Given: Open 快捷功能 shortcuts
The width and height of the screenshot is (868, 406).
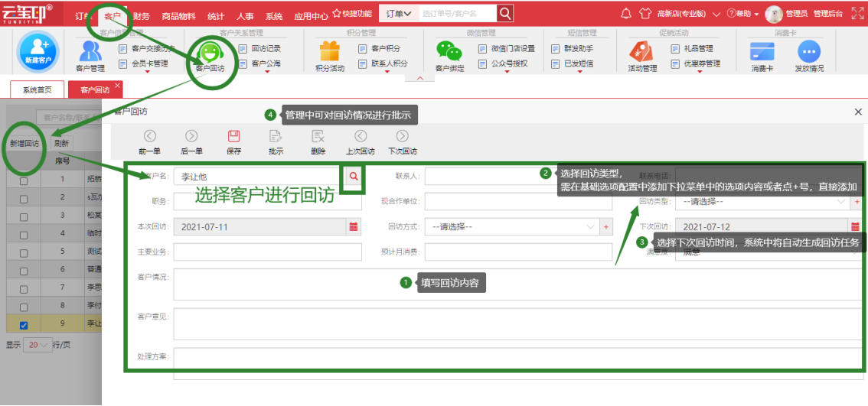Looking at the screenshot, I should click(x=352, y=13).
